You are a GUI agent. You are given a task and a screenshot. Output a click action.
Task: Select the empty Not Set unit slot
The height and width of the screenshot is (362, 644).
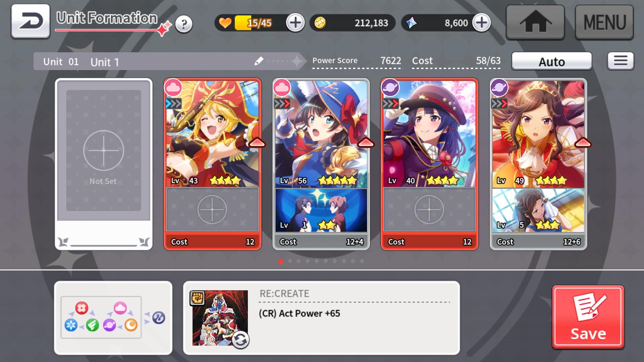coord(104,164)
